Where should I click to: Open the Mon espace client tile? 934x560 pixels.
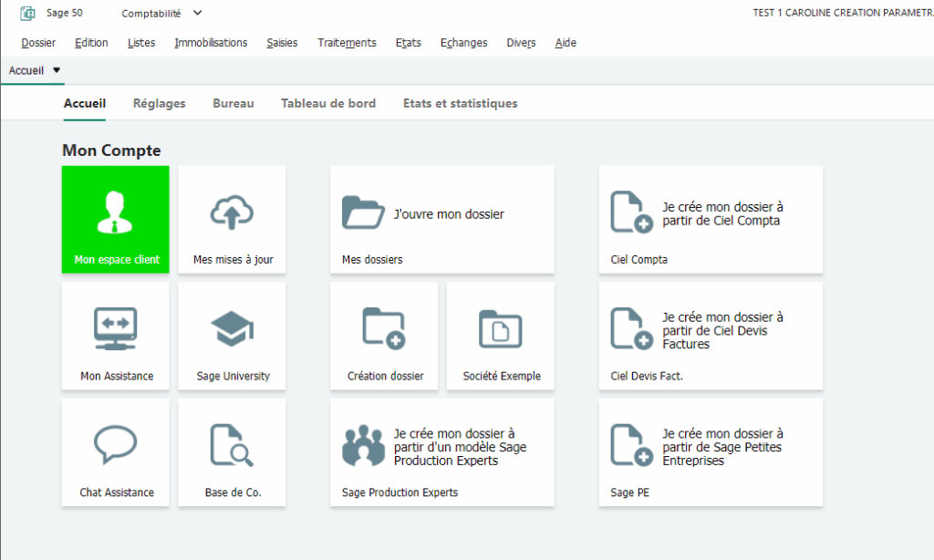(x=116, y=219)
